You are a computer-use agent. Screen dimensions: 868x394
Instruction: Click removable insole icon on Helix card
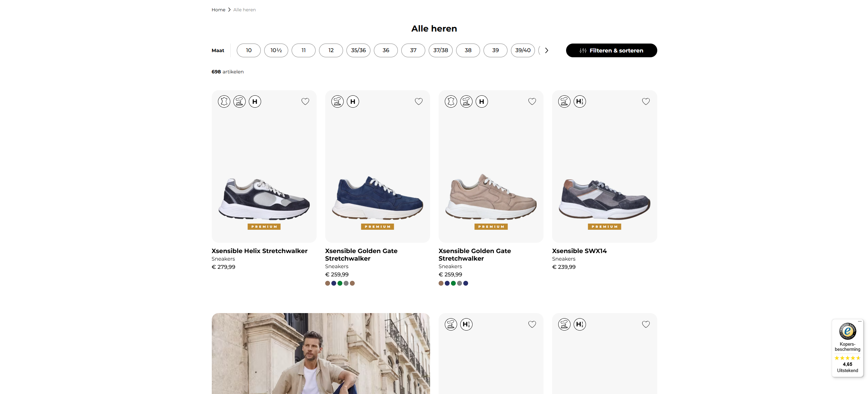240,102
